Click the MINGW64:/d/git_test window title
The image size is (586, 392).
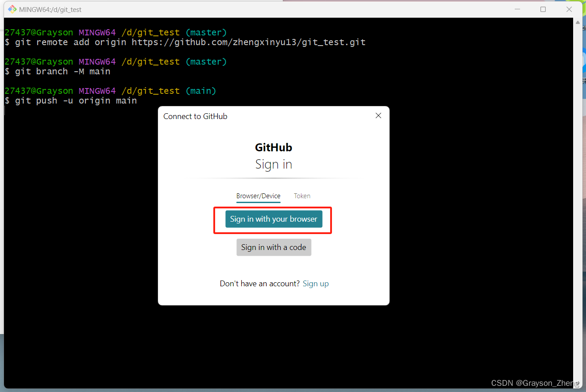(x=50, y=9)
